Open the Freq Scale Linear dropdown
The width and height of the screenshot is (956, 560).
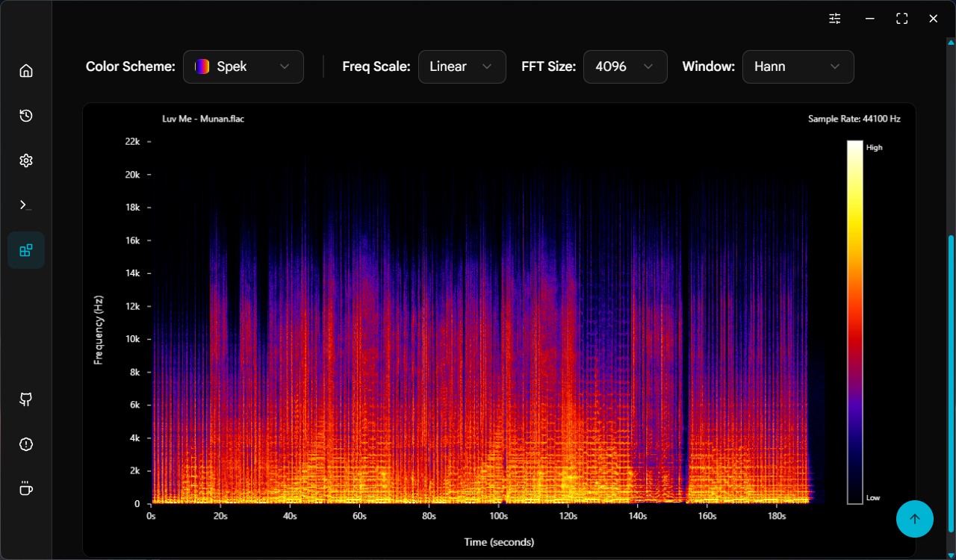point(462,66)
